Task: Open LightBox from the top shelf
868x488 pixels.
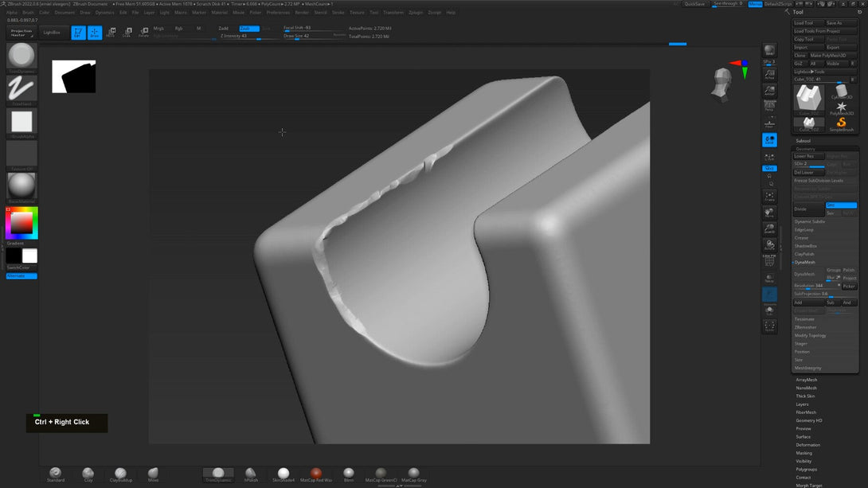Action: [x=52, y=33]
